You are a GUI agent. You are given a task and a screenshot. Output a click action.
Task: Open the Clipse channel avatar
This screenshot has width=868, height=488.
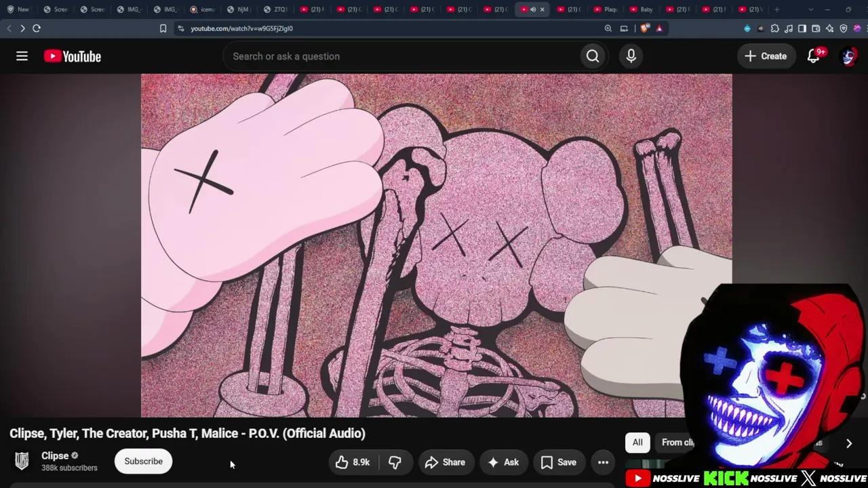point(22,462)
